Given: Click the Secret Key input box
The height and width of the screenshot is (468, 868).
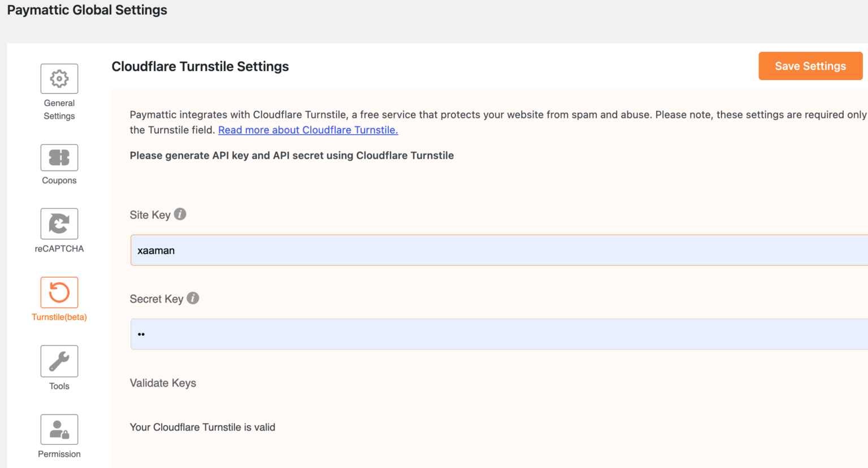Looking at the screenshot, I should coord(396,334).
